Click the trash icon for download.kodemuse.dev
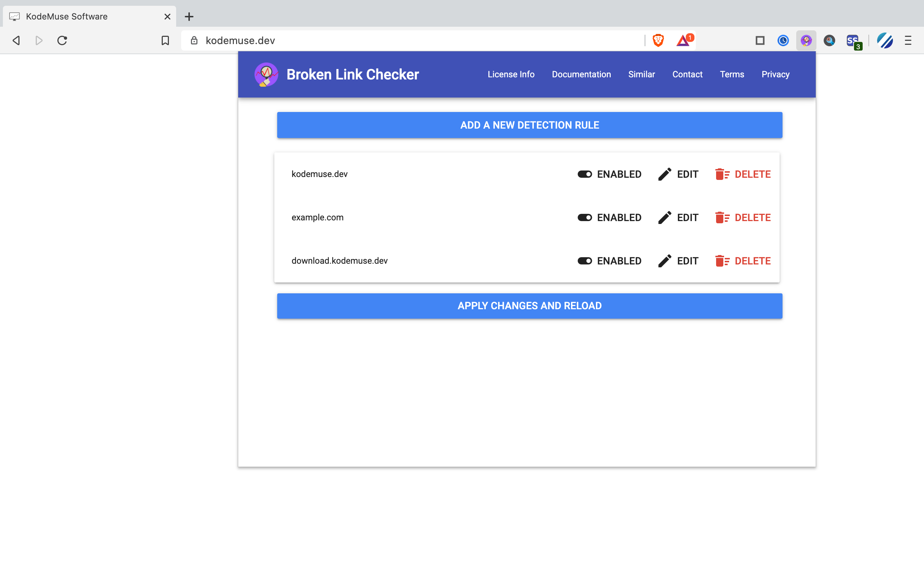 click(x=722, y=261)
